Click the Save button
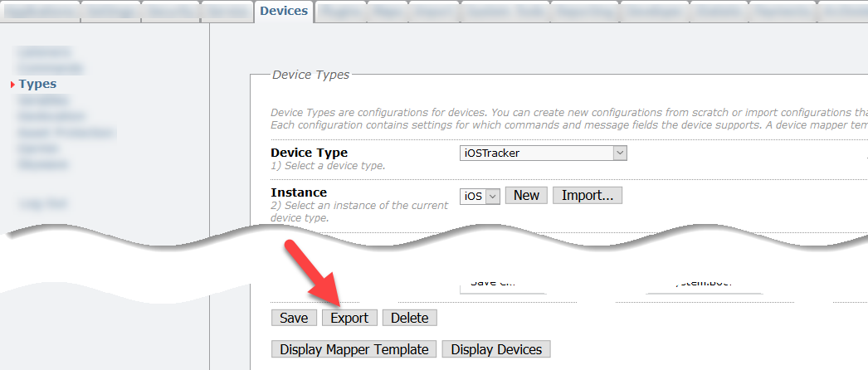The image size is (868, 370). 294,318
